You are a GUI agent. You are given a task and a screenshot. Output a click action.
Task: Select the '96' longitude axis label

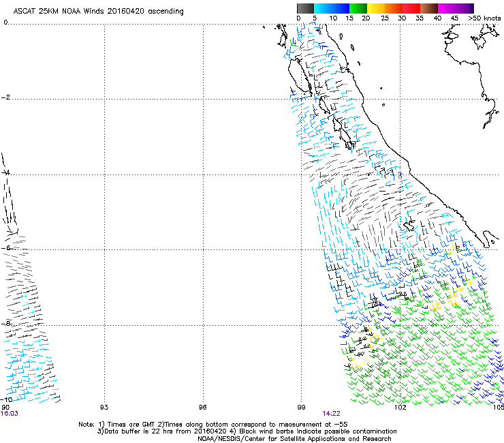[x=202, y=408]
